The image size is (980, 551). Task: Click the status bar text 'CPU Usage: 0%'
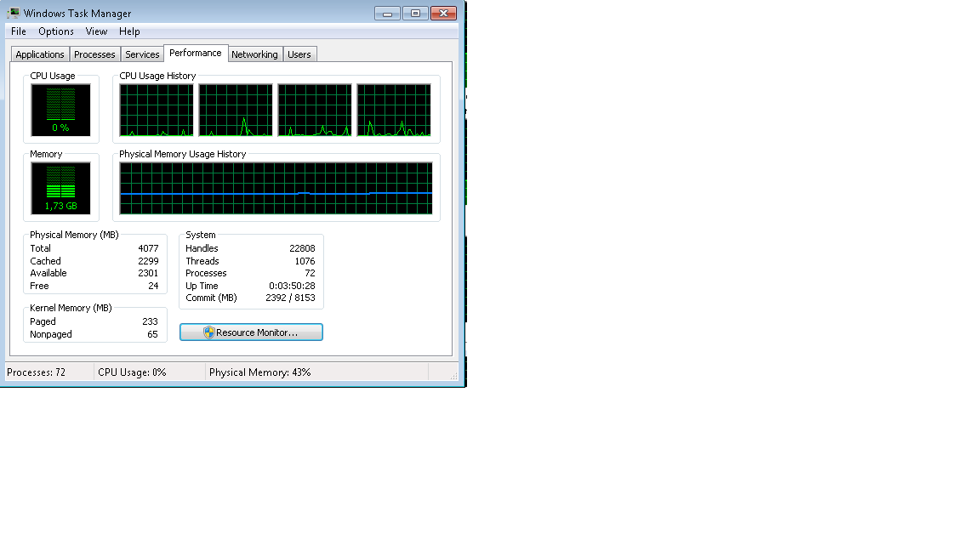(132, 372)
